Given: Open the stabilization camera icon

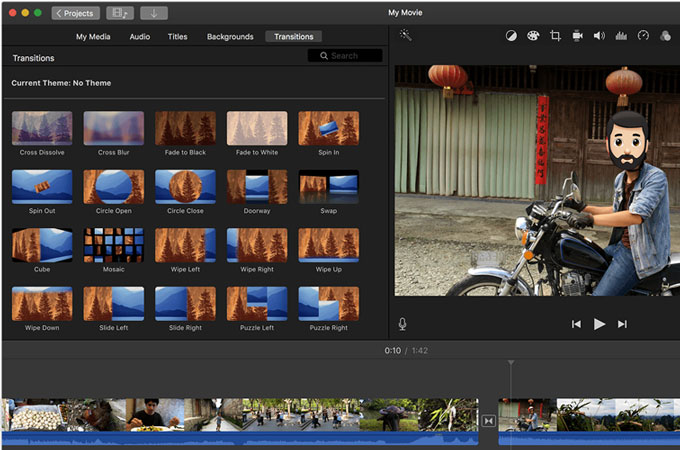Looking at the screenshot, I should tap(577, 36).
